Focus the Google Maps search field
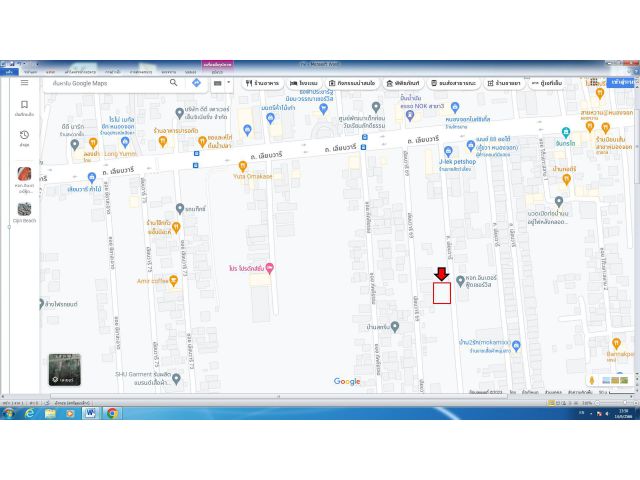This screenshot has width=640, height=480. point(108,83)
